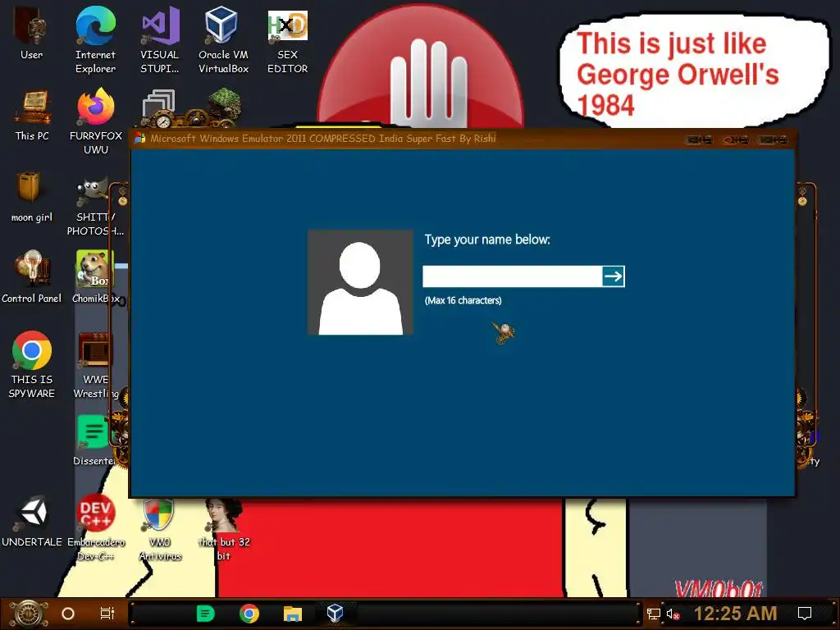Open VMO Antivirus shield shortcut

click(160, 528)
